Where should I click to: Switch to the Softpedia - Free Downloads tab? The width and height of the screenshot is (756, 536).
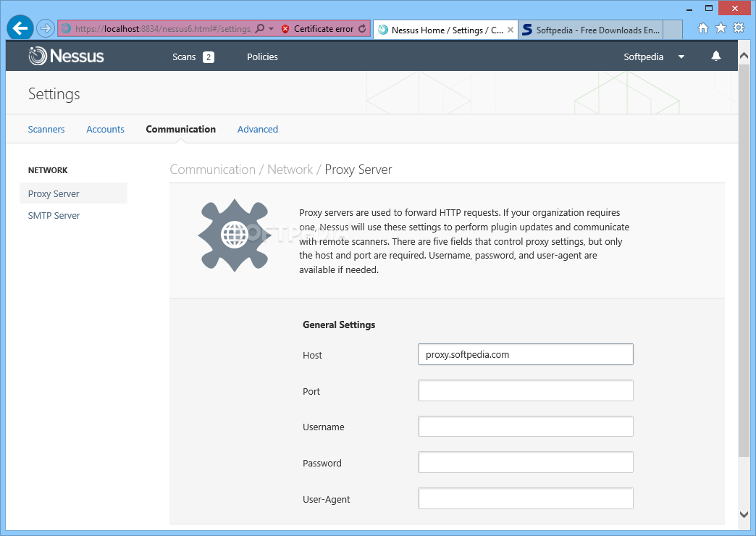591,30
